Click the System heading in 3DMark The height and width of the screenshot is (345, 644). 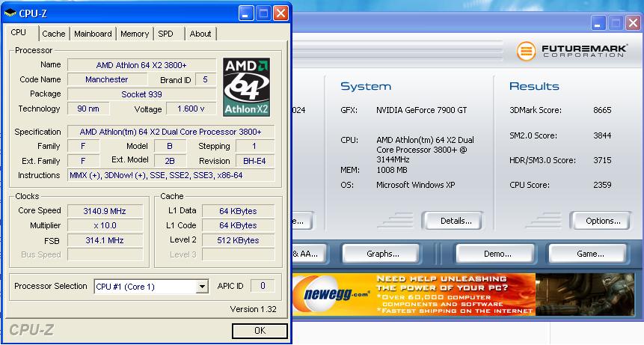366,86
